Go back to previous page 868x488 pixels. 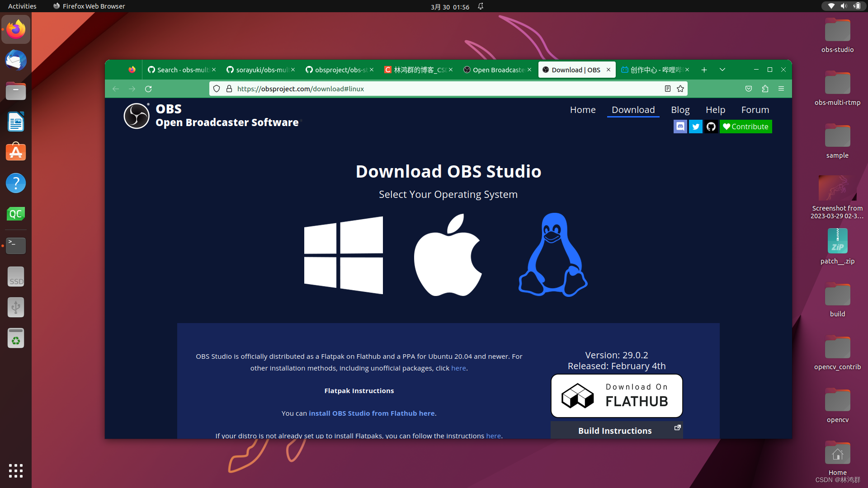click(116, 89)
